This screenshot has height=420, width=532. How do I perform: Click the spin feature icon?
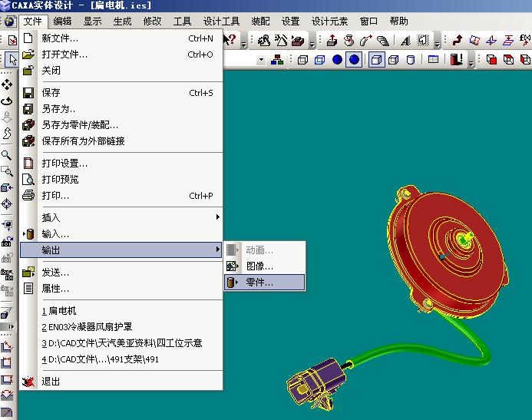[x=349, y=41]
